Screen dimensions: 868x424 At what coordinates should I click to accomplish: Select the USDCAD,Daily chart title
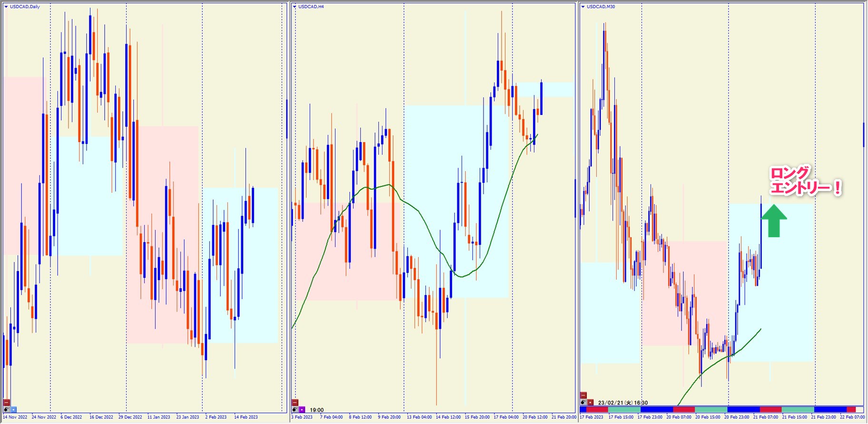[x=25, y=7]
